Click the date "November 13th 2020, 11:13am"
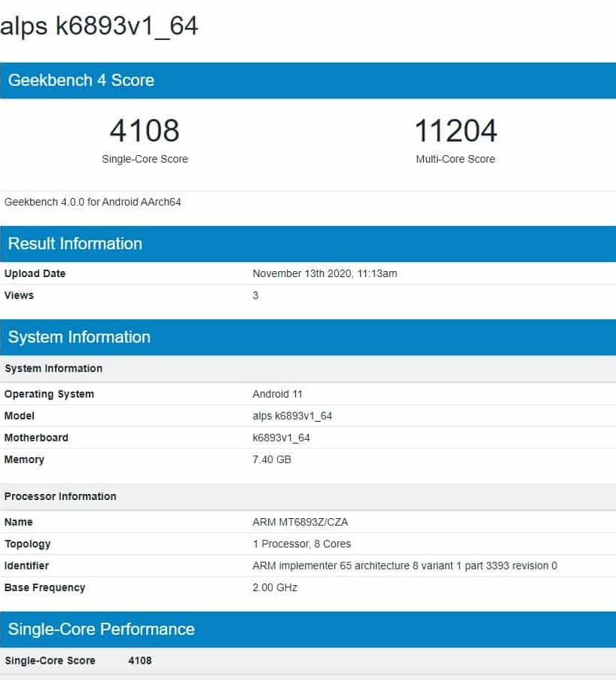Viewport: 616px width, 680px height. coord(325,273)
